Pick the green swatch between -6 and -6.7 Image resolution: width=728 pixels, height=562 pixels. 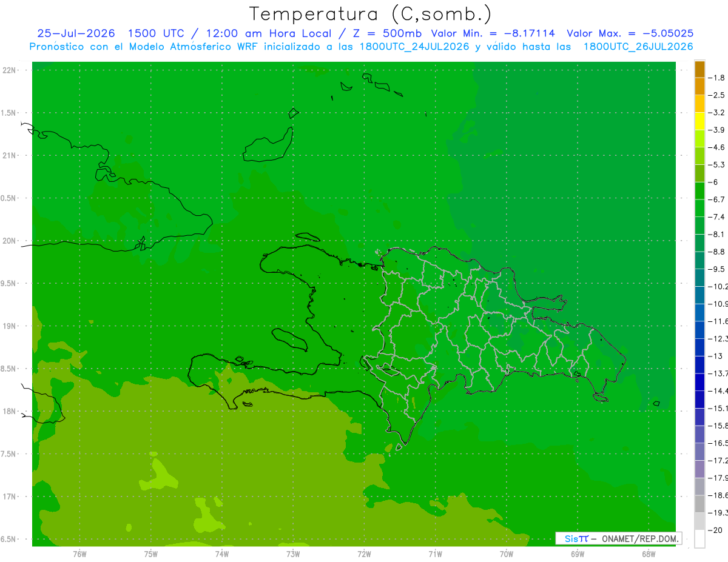(699, 191)
